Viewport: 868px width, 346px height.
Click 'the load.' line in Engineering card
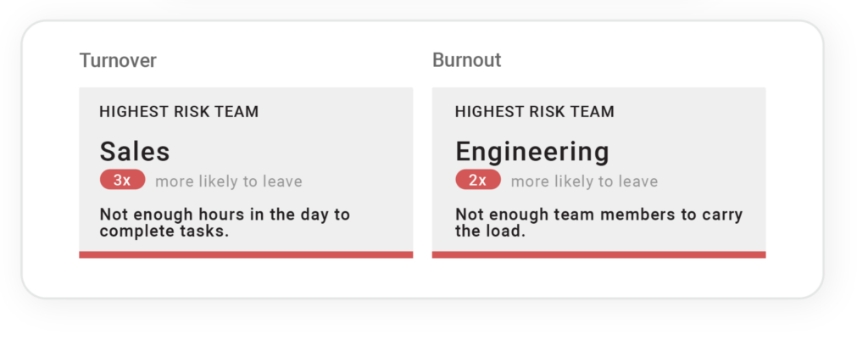pos(490,232)
